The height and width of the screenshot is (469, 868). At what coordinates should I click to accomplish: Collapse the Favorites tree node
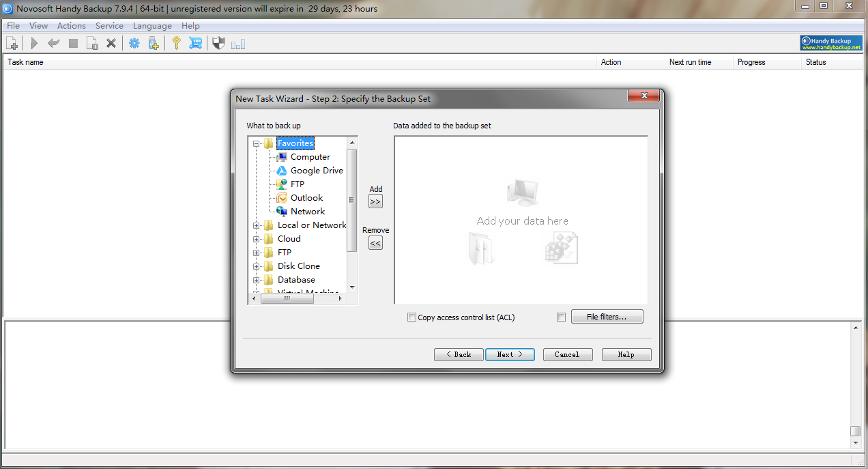coord(257,143)
